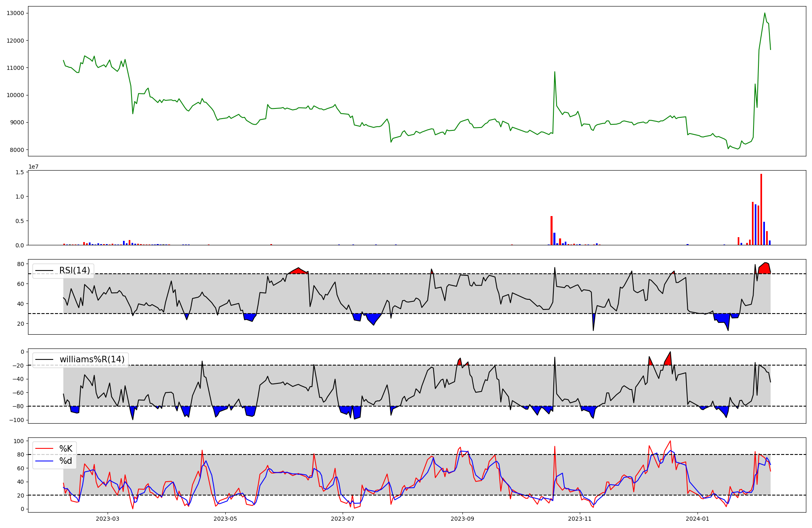Click the williams%R(14) legend label
The width and height of the screenshot is (812, 528).
pyautogui.click(x=92, y=359)
